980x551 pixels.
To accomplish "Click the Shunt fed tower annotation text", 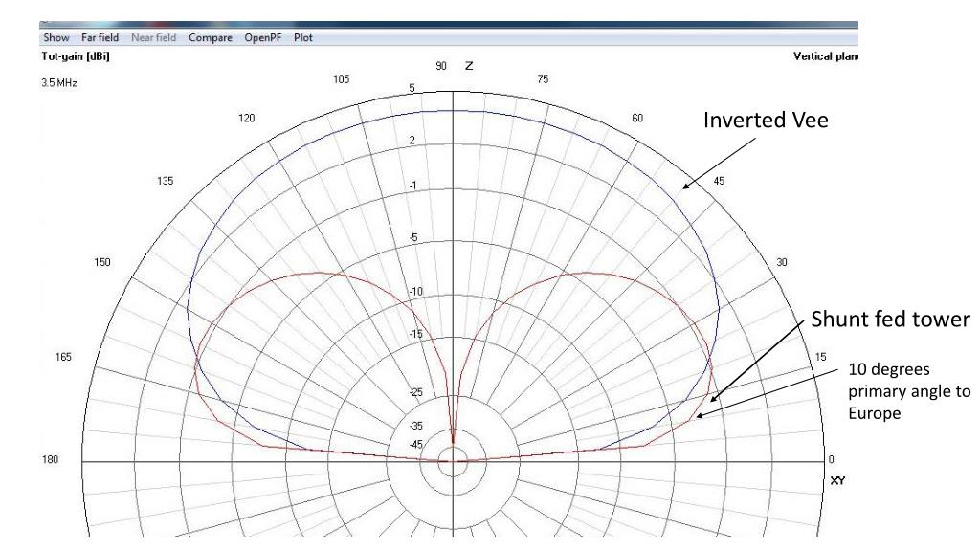I will point(891,320).
